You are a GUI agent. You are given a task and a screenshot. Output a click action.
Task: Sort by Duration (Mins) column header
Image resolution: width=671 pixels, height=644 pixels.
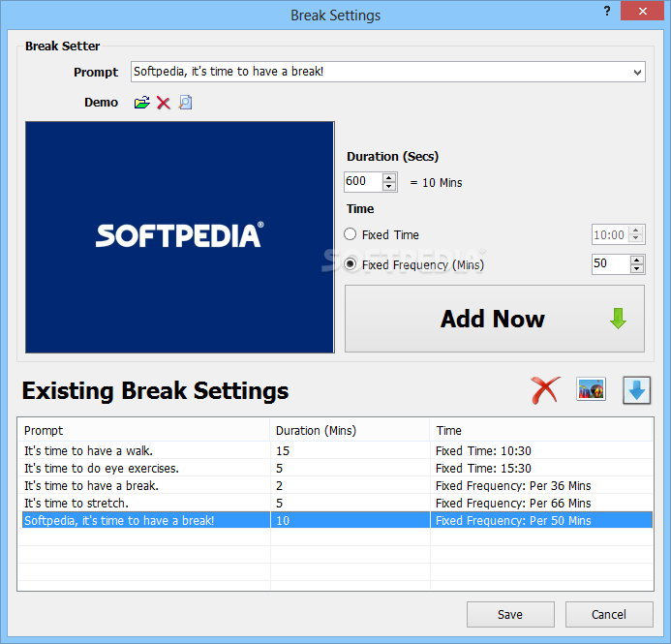[x=351, y=431]
